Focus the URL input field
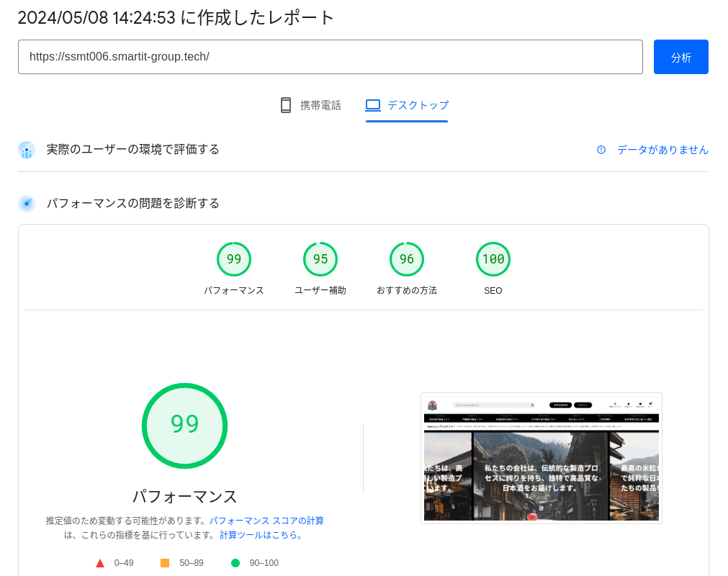Image resolution: width=728 pixels, height=576 pixels. 330,57
